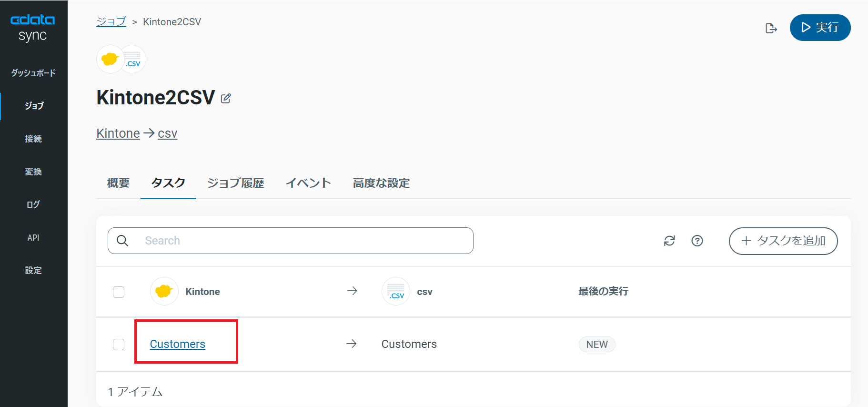868x407 pixels.
Task: Open the ジョブ履歴 tab
Action: [235, 183]
